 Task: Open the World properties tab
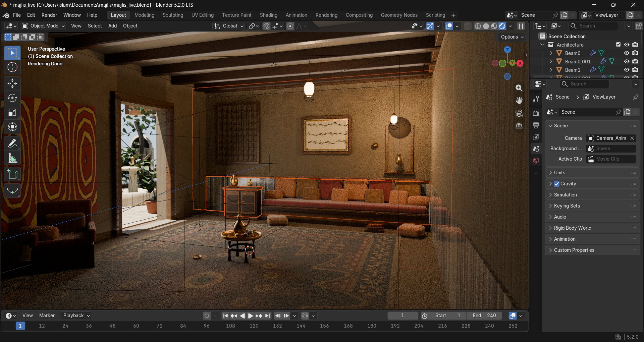click(x=536, y=161)
